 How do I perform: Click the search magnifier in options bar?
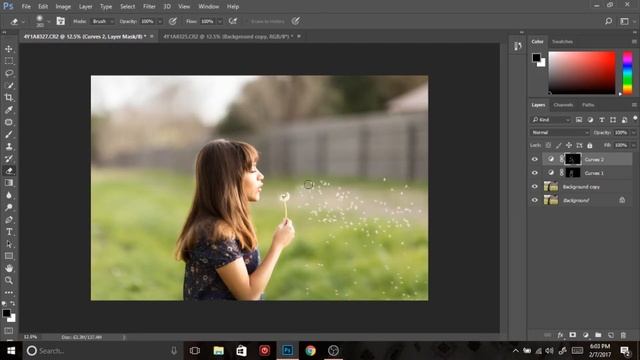[x=608, y=21]
